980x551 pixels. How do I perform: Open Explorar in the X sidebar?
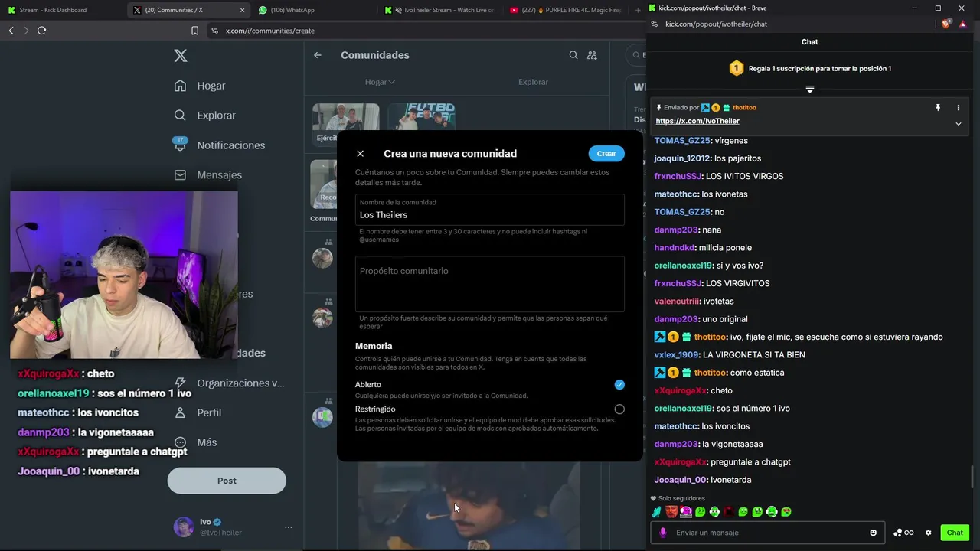[204, 116]
